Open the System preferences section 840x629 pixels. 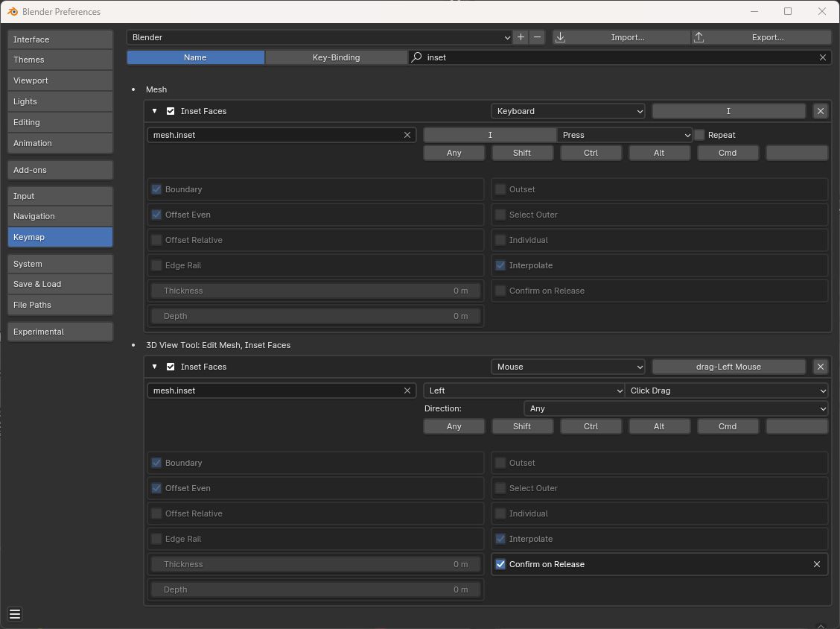click(60, 264)
